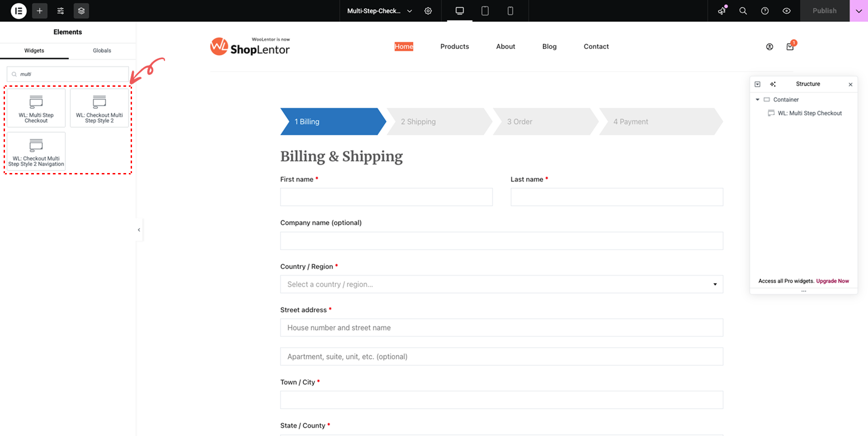Switch to mobile preview mode

coord(510,10)
